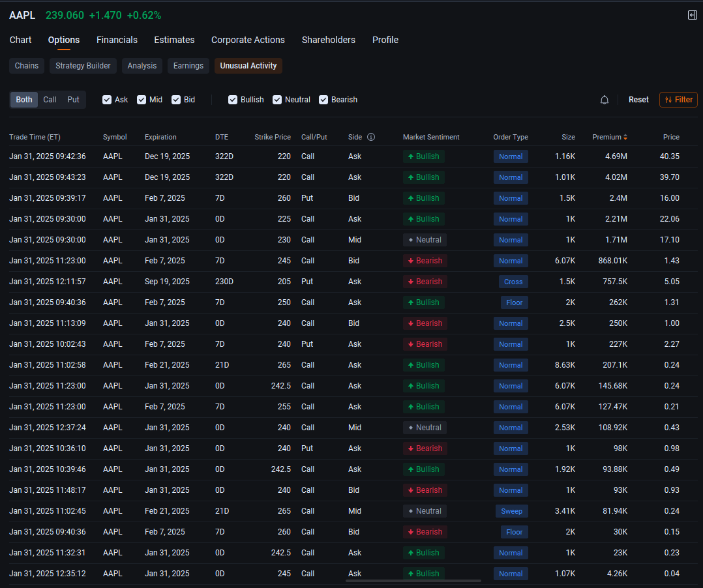The height and width of the screenshot is (588, 703).
Task: Click the DTE column header
Action: [x=222, y=137]
